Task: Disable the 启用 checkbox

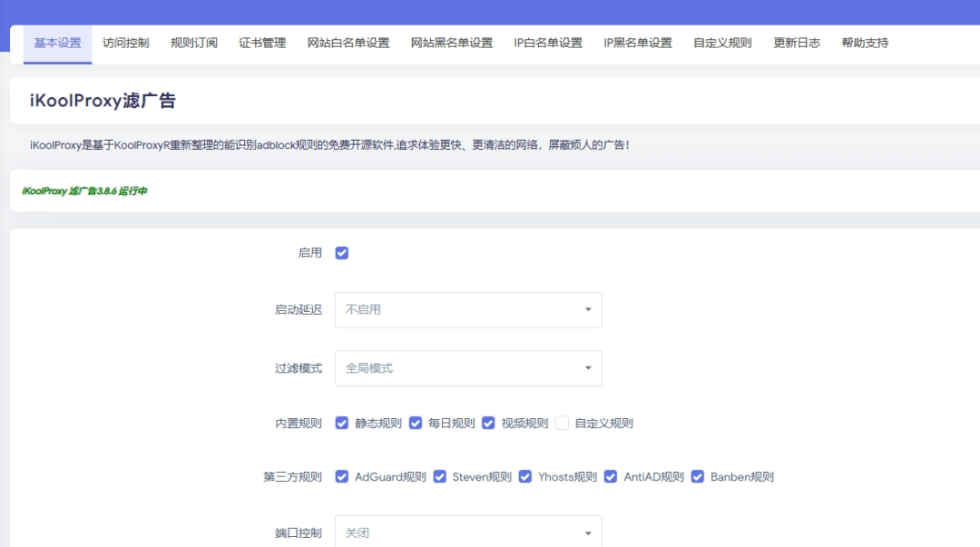Action: tap(341, 252)
